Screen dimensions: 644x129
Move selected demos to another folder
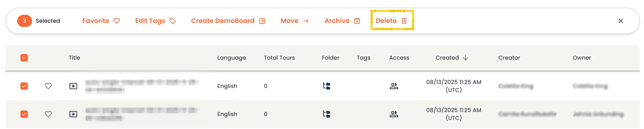point(294,21)
